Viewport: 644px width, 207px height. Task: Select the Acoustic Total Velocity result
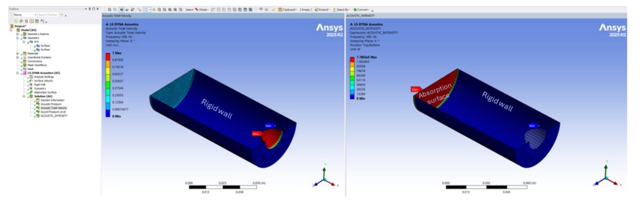coord(54,108)
